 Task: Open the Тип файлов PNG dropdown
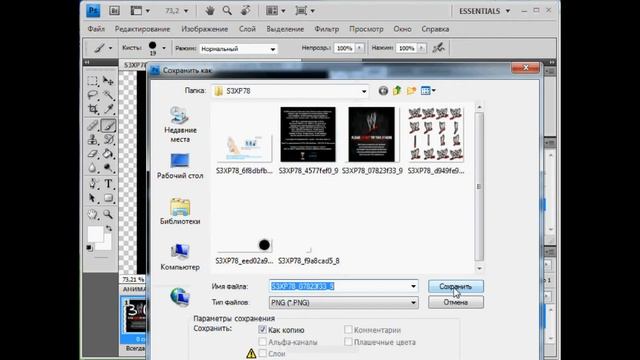[x=344, y=303]
